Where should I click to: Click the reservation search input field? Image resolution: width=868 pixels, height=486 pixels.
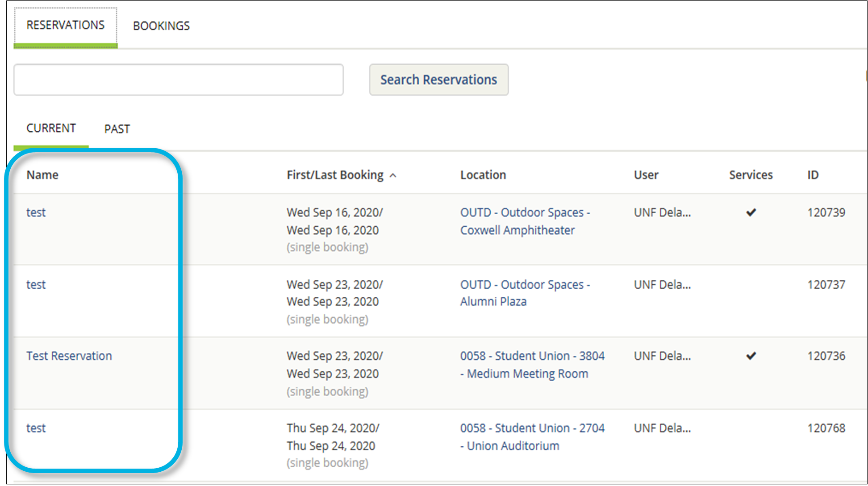tap(179, 80)
